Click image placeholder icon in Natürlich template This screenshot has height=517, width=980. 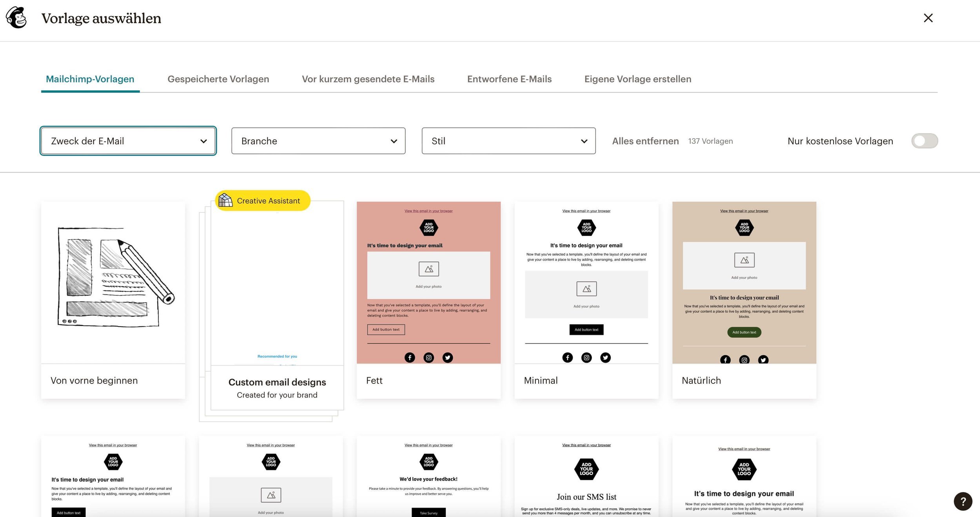[x=744, y=260]
